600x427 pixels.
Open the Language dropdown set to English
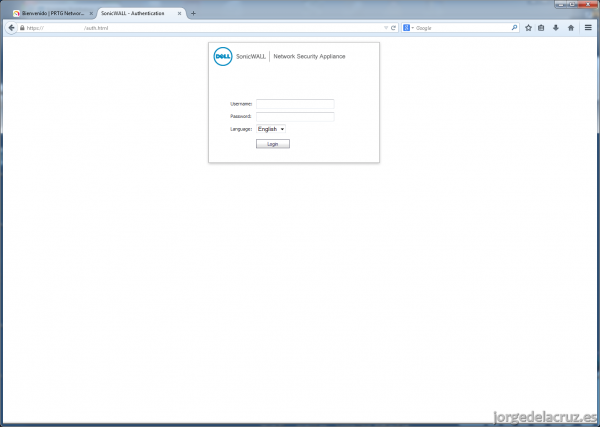271,129
